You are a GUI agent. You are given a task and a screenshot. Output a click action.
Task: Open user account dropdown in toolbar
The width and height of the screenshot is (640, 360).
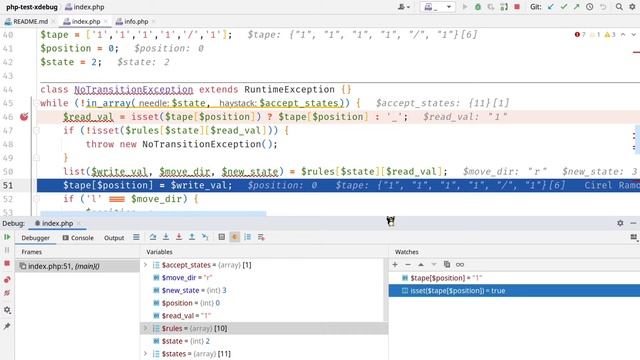[404, 7]
